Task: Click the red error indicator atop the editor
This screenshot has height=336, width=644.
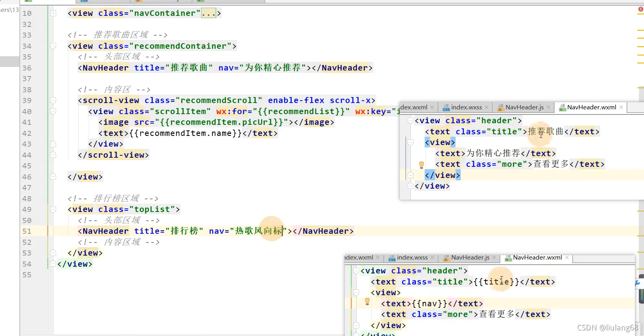Action: 640,9
